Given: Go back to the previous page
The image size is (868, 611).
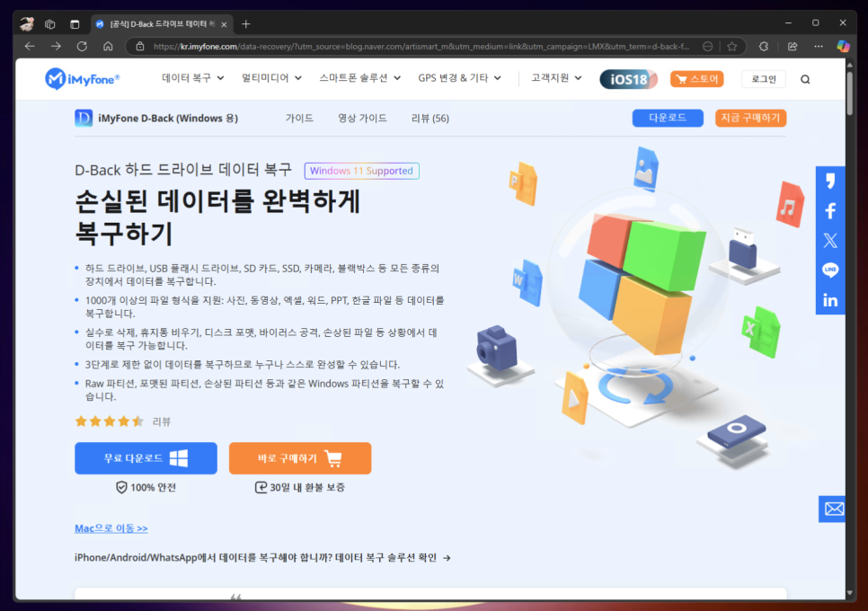Looking at the screenshot, I should point(30,47).
